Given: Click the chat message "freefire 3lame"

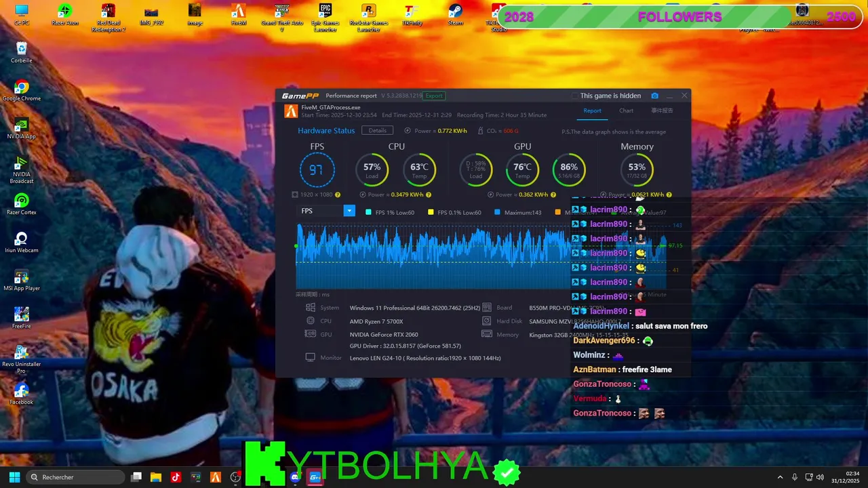Looking at the screenshot, I should (x=647, y=369).
